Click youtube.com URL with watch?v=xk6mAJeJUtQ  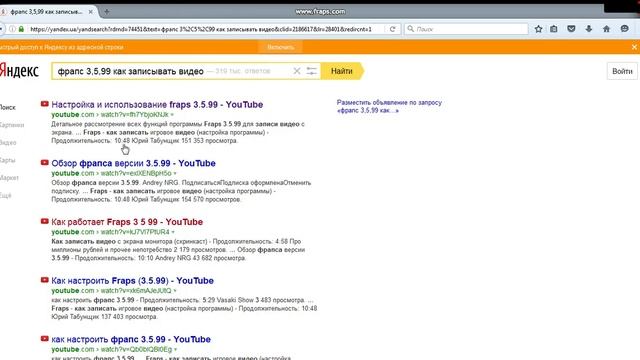pyautogui.click(x=111, y=291)
